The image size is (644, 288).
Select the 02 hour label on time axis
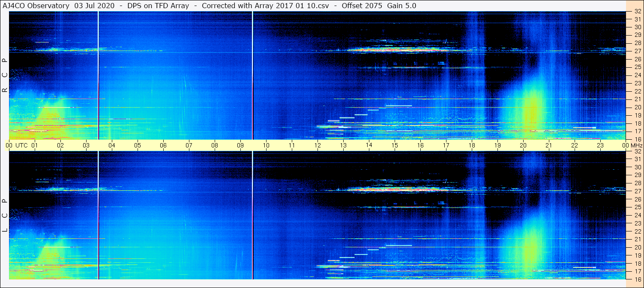[x=60, y=145]
